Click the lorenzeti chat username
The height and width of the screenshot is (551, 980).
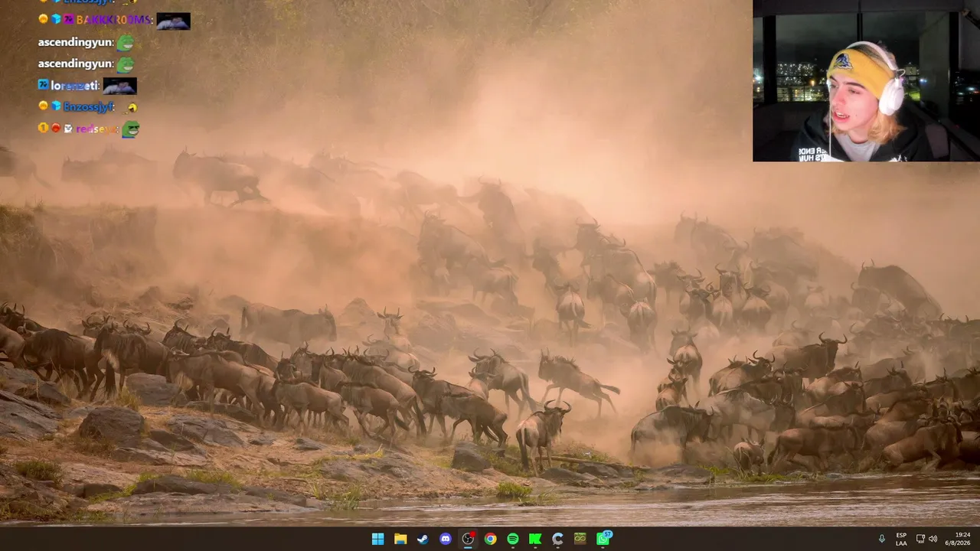tap(75, 86)
